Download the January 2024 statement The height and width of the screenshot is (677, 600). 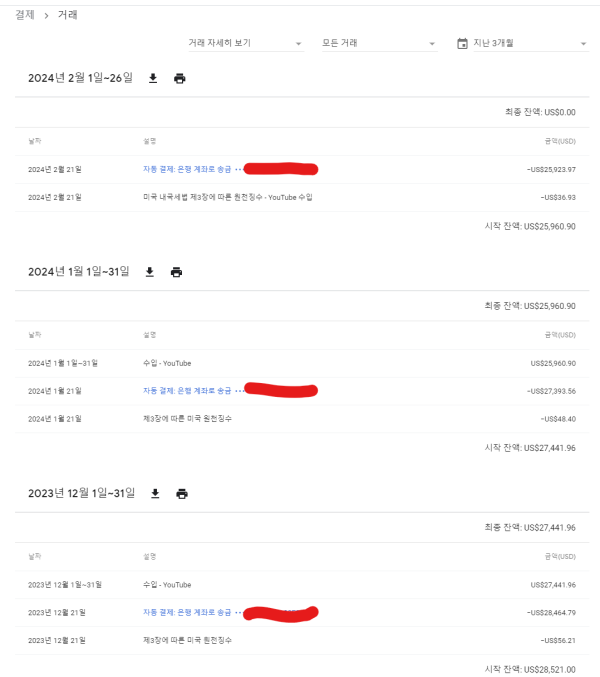click(150, 271)
